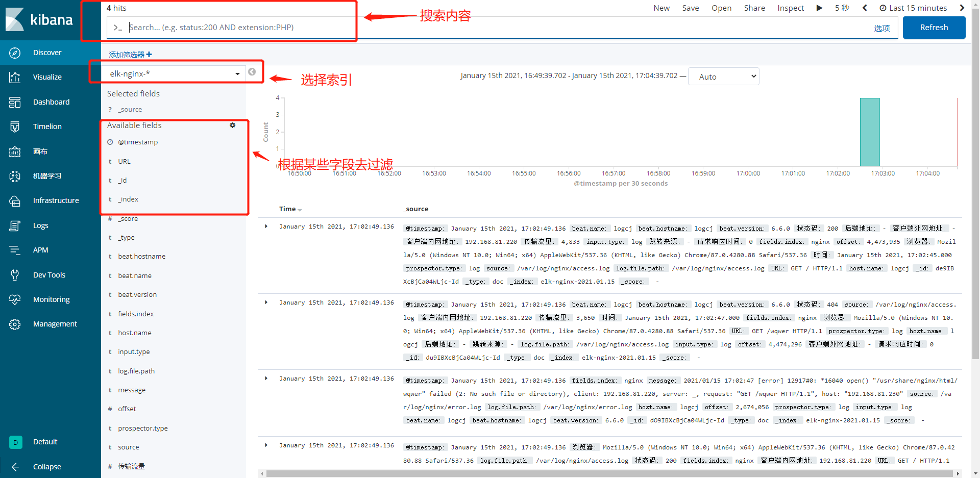This screenshot has width=980, height=478.
Task: Open the 选项 options link
Action: click(x=882, y=28)
